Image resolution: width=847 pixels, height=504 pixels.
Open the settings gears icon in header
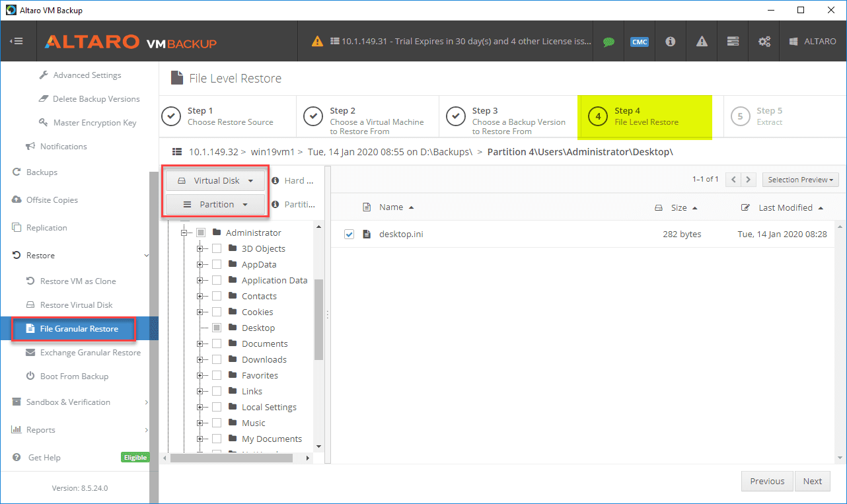(x=764, y=41)
